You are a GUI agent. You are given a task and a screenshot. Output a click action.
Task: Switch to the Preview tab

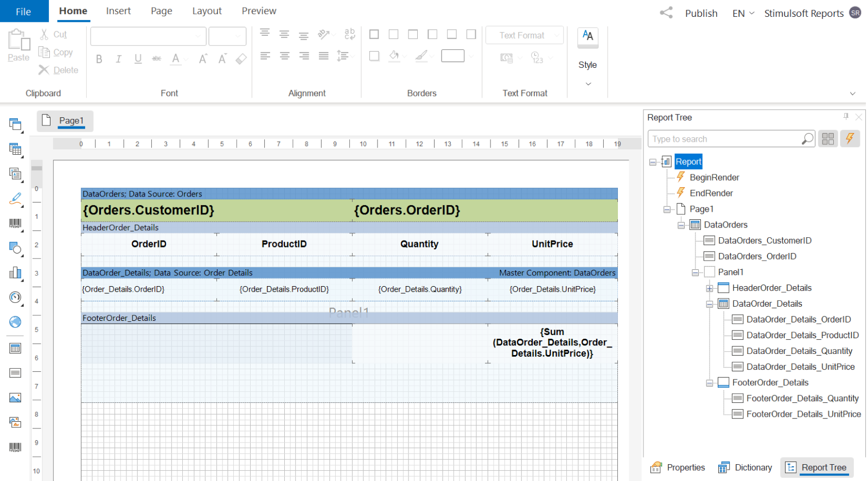[x=259, y=11]
